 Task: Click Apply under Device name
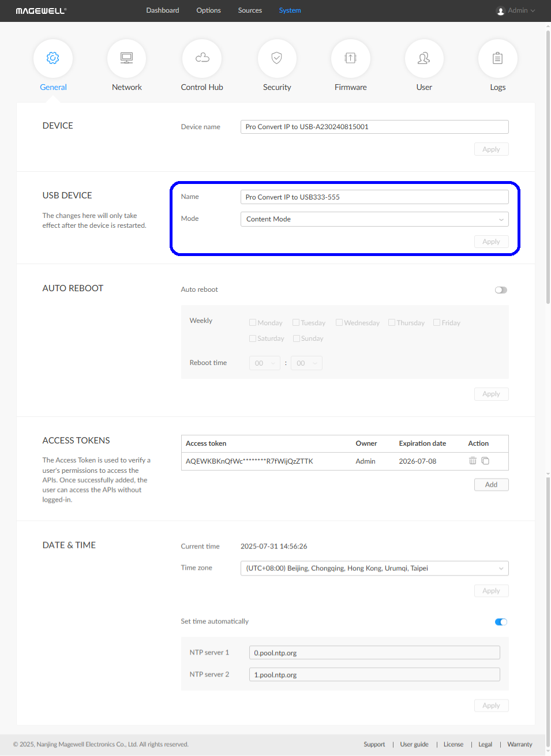click(492, 149)
